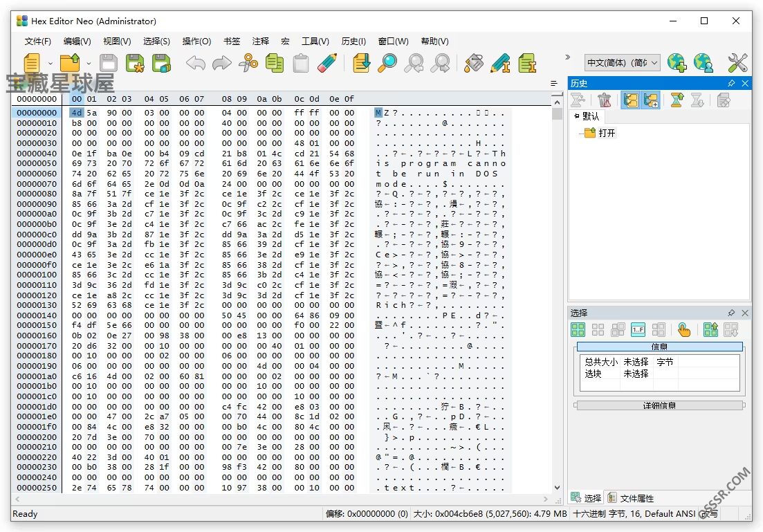
Task: Click the grid with green up arrow icon
Action: [710, 330]
